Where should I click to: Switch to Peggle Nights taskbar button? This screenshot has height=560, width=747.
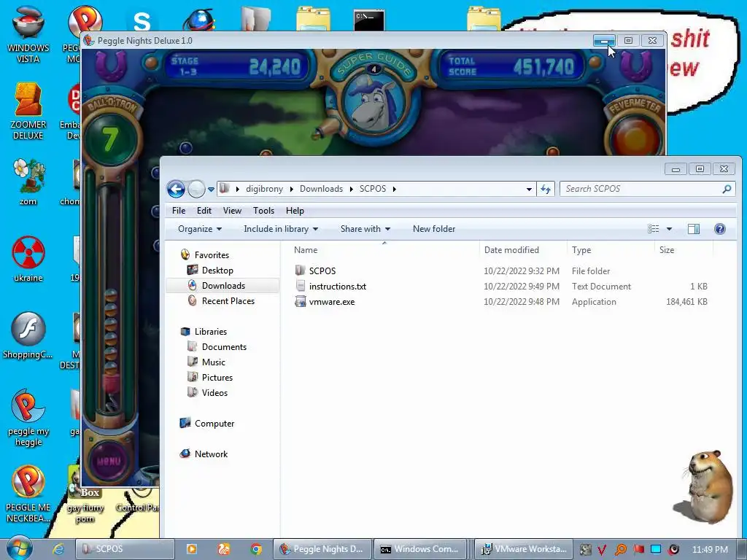[322, 549]
